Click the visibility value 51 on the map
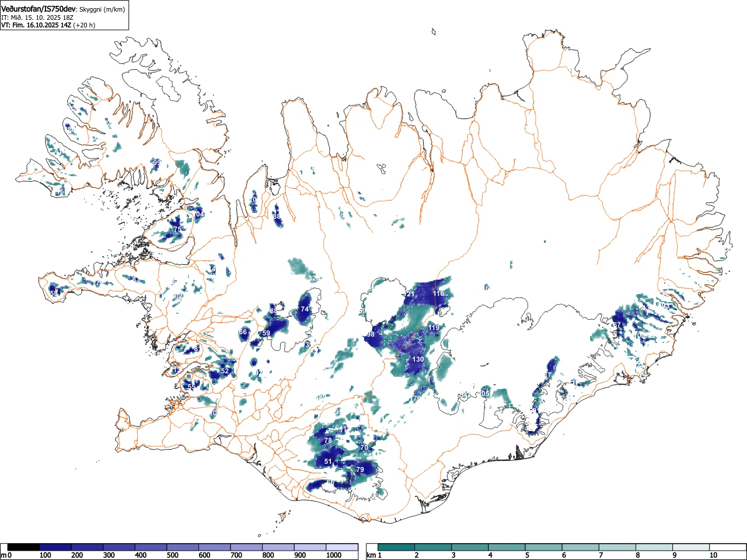747x560 pixels. [328, 462]
